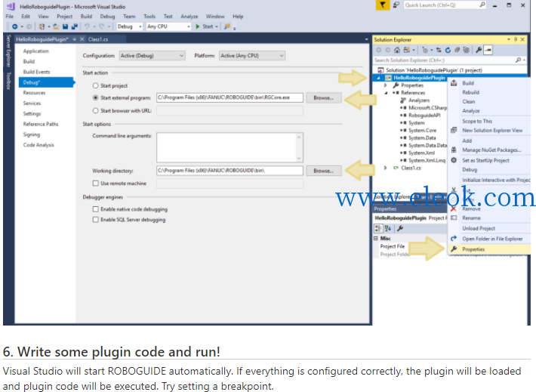This screenshot has height=392, width=536.
Task: Click the Home icon in Solution Explorer
Action: [x=397, y=51]
